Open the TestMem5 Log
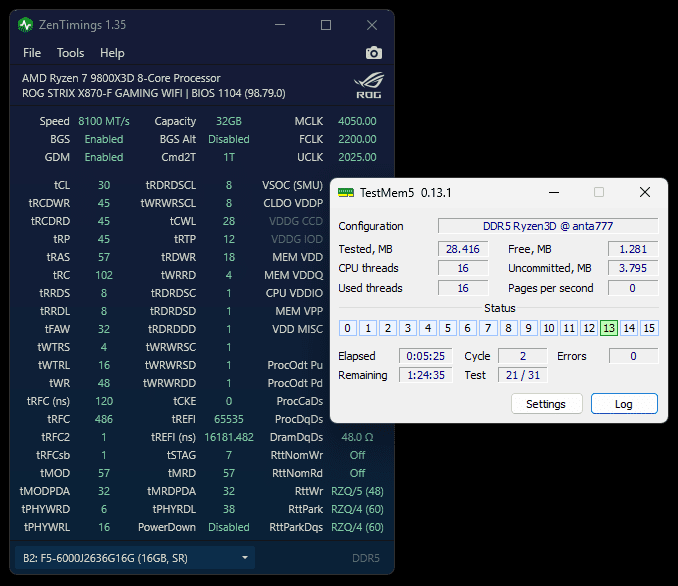678x586 pixels. pyautogui.click(x=624, y=403)
